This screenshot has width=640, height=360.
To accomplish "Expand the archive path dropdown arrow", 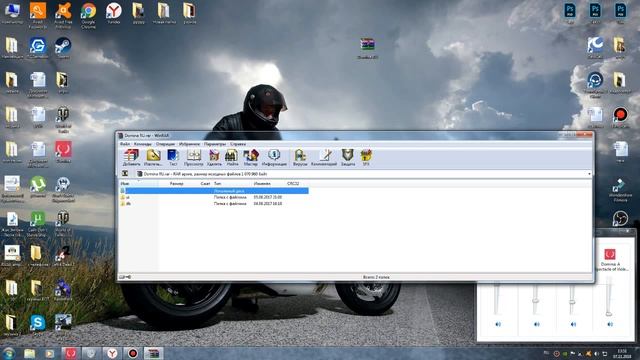I will (x=589, y=174).
